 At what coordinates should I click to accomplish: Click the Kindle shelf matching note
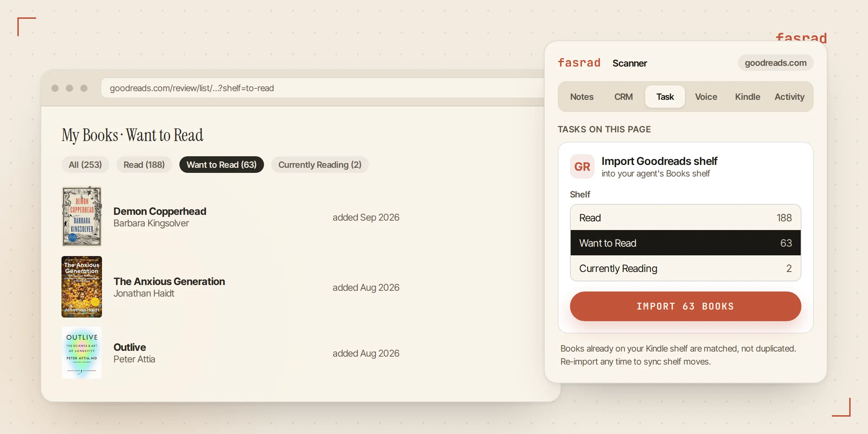pos(678,355)
